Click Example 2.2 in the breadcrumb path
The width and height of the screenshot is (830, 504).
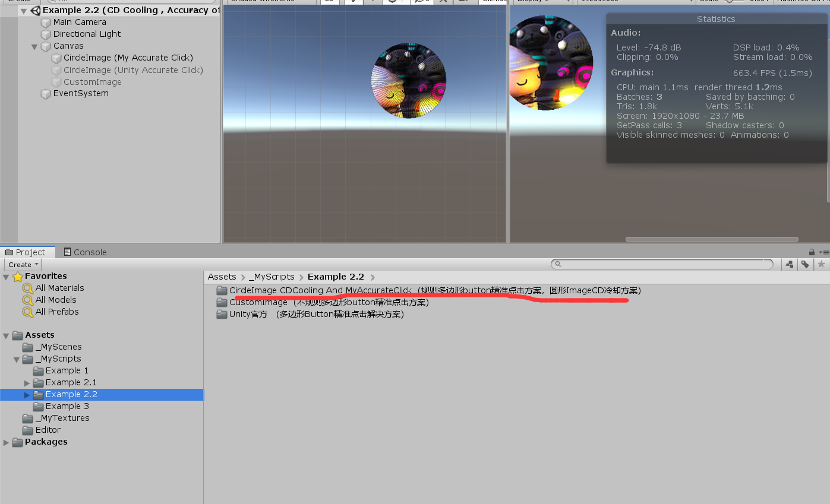[336, 277]
